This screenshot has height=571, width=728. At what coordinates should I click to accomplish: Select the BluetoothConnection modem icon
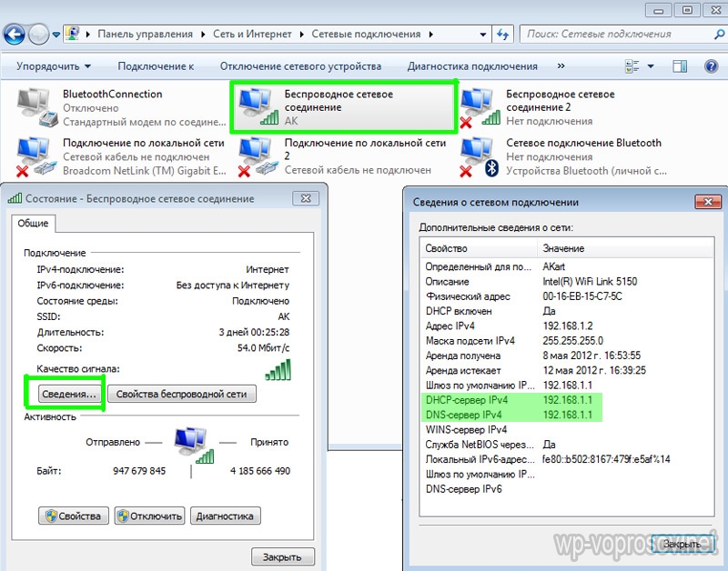click(37, 107)
